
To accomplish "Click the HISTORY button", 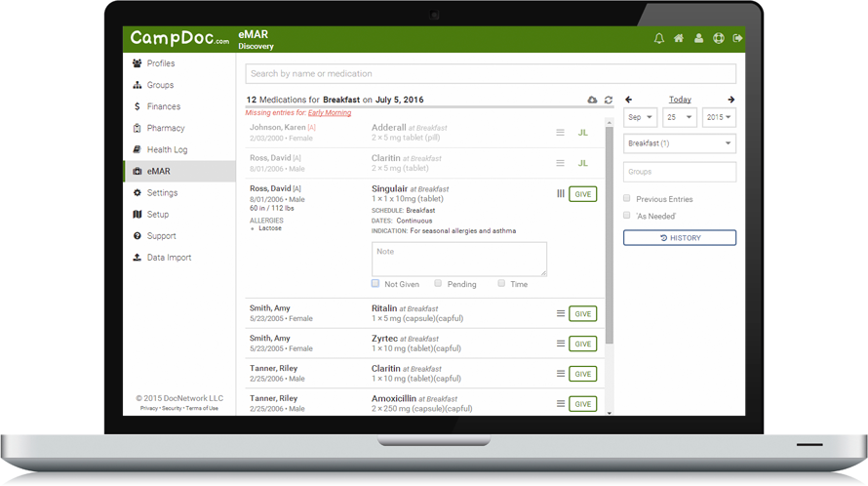I will pos(680,238).
